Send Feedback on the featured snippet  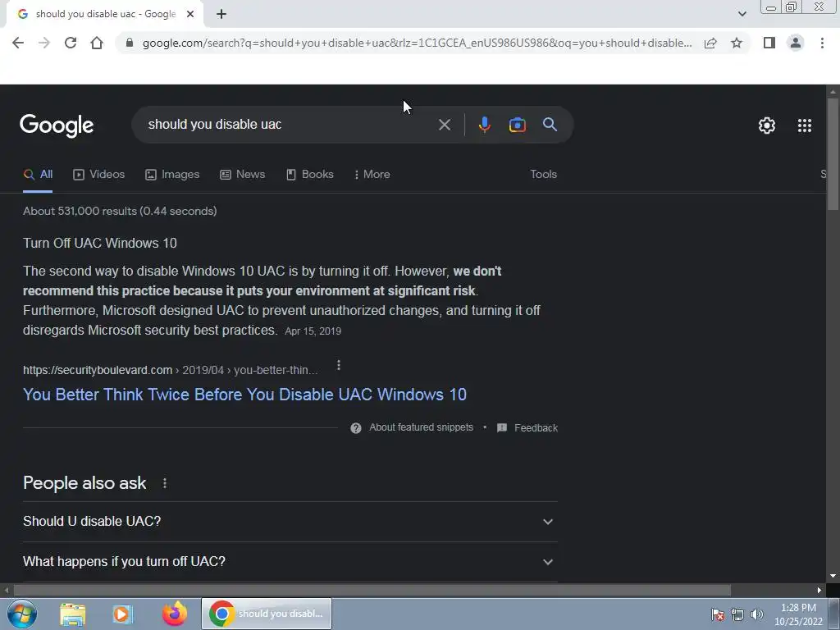click(527, 427)
